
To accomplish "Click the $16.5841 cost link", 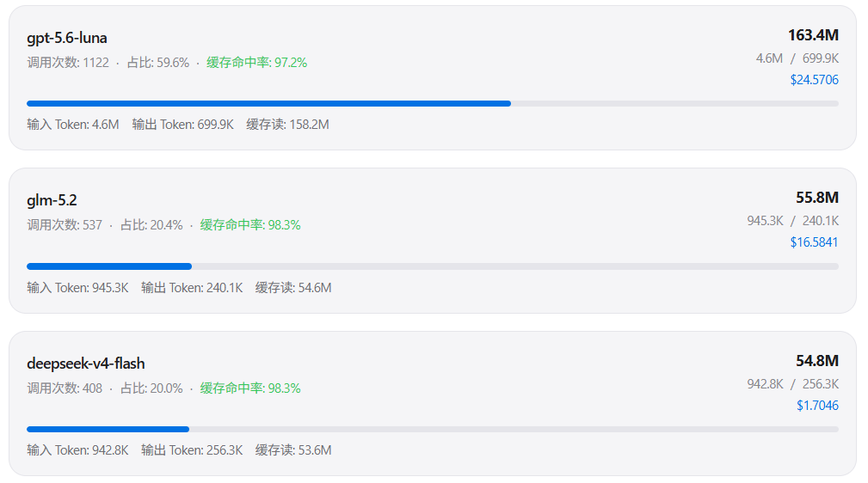I will coord(814,242).
